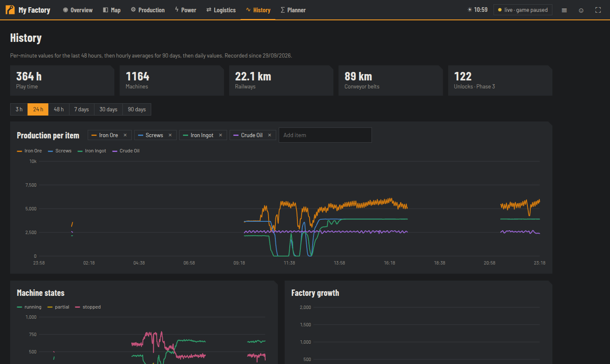Open the Overview tab
Viewport: 610px width, 364px height.
78,10
